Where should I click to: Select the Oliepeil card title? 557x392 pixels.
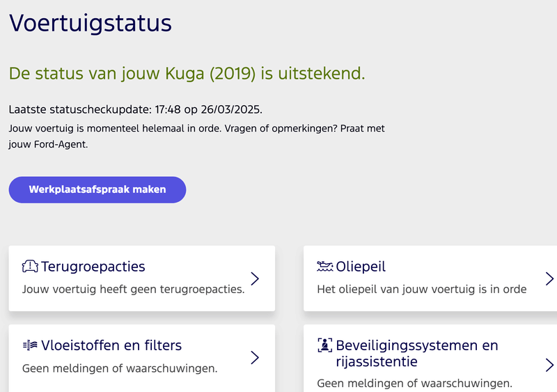361,266
